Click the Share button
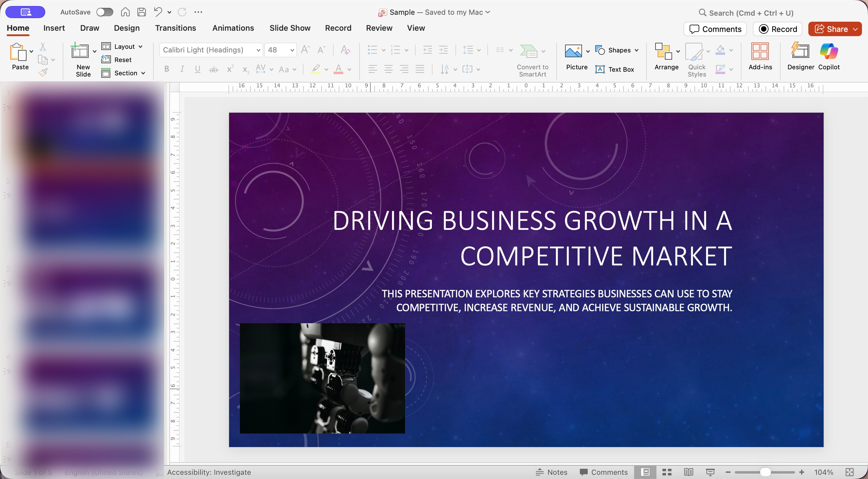The image size is (868, 479). click(831, 29)
